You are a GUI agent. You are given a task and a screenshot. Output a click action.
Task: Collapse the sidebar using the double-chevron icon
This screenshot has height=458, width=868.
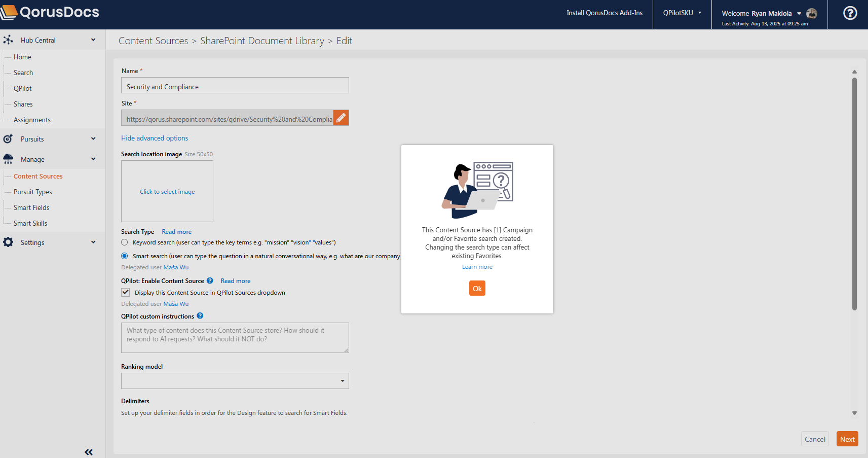click(89, 451)
